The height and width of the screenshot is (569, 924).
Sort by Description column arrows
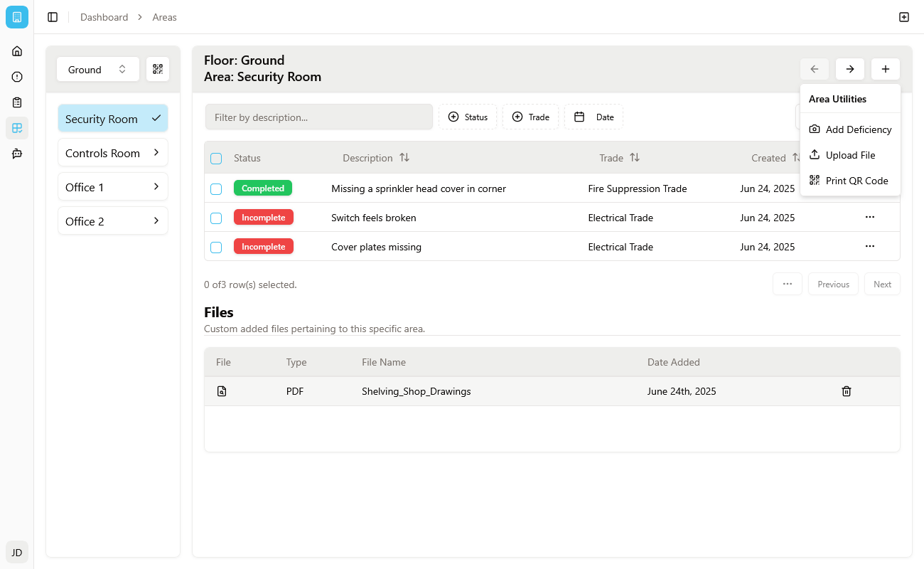pyautogui.click(x=404, y=157)
